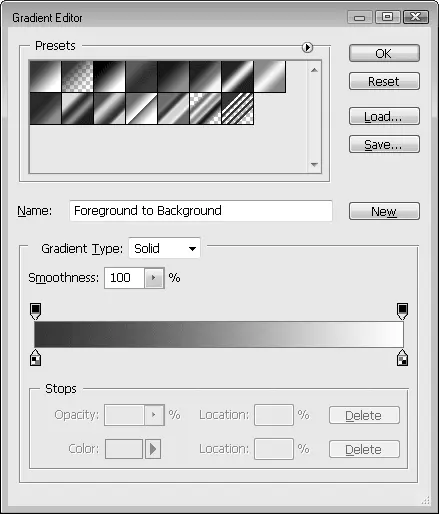Screen dimensions: 439x514
Task: Click Save... to save gradients
Action: (x=384, y=144)
